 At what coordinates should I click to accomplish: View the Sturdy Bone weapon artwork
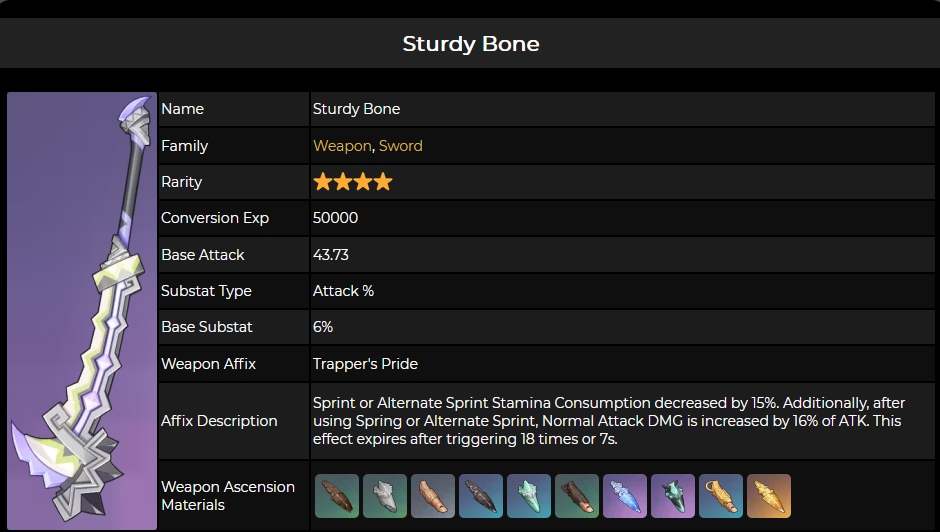(x=82, y=311)
